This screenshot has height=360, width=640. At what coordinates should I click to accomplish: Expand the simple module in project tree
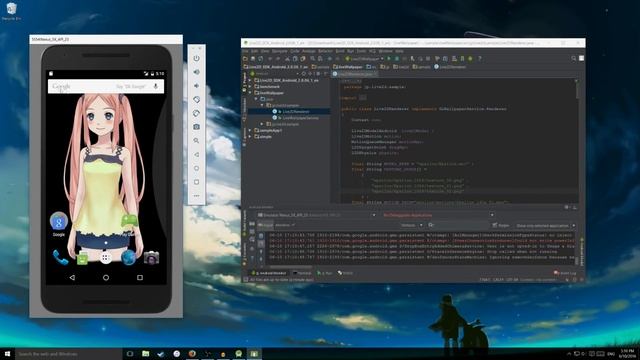[x=250, y=136]
